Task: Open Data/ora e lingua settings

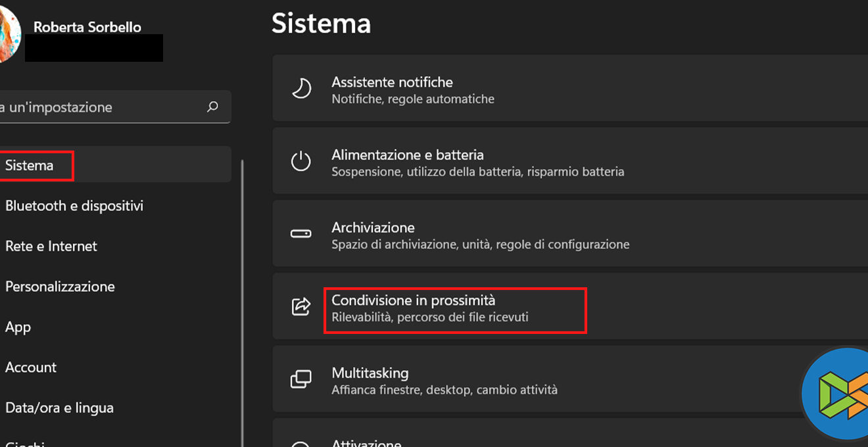Action: pos(59,408)
